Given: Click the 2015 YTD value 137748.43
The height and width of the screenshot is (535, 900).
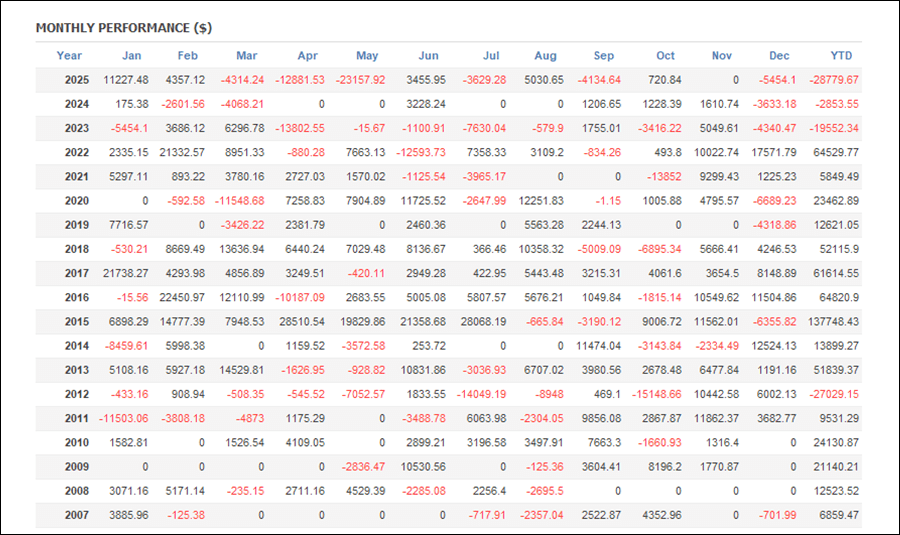Looking at the screenshot, I should [832, 322].
